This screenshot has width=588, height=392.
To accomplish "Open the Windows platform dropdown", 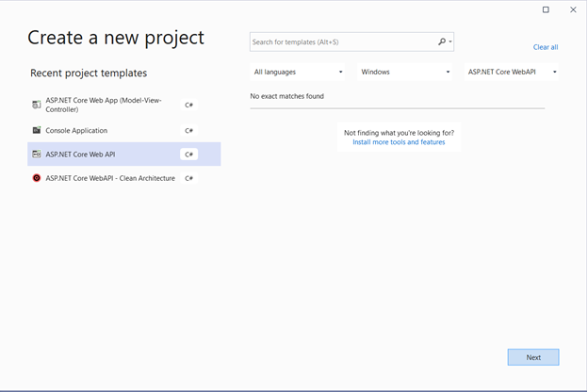I will [x=405, y=72].
